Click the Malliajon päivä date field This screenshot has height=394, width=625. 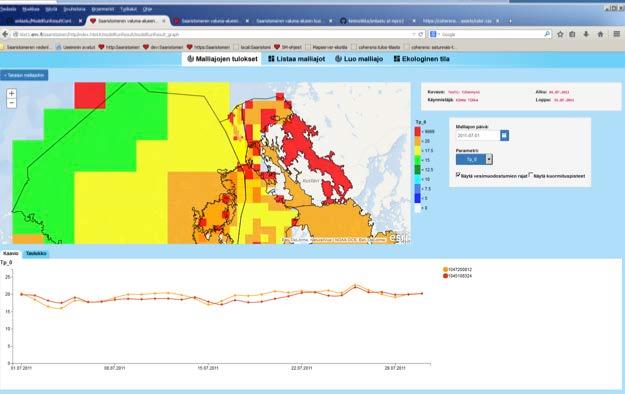[478, 136]
